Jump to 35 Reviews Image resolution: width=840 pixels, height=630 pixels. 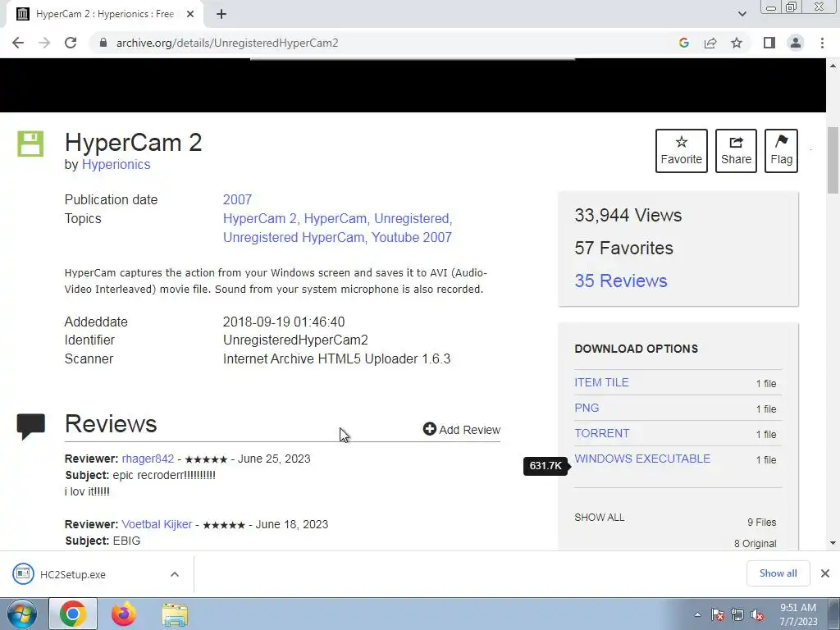tap(620, 281)
